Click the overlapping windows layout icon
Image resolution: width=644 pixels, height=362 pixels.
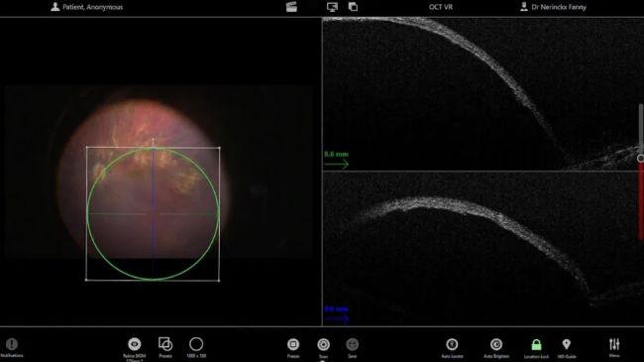(354, 7)
